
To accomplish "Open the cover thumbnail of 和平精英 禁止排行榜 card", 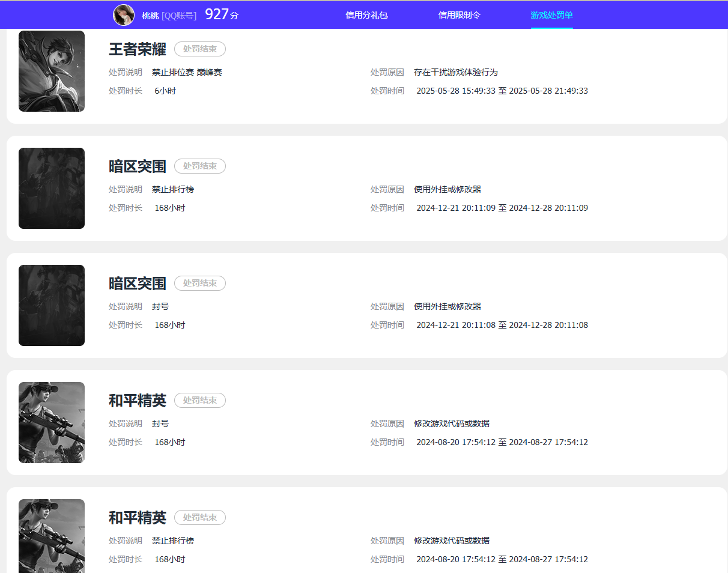I will point(52,536).
